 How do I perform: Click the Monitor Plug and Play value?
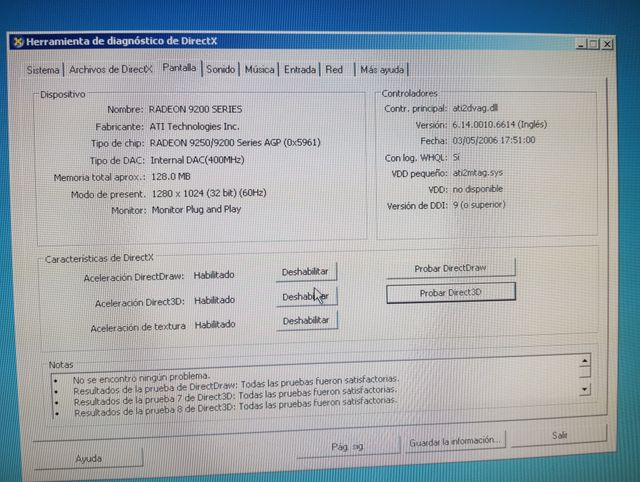(x=196, y=210)
